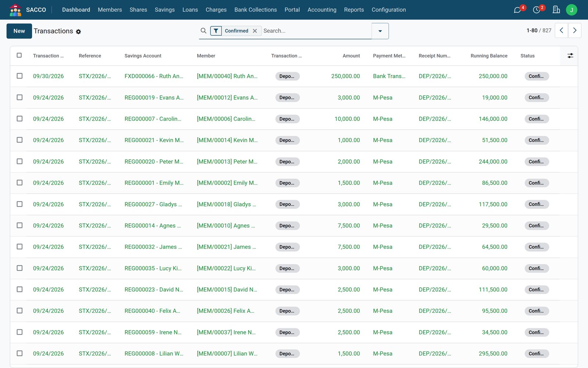Open [MEM/00010] Agnes member cell

click(x=226, y=226)
